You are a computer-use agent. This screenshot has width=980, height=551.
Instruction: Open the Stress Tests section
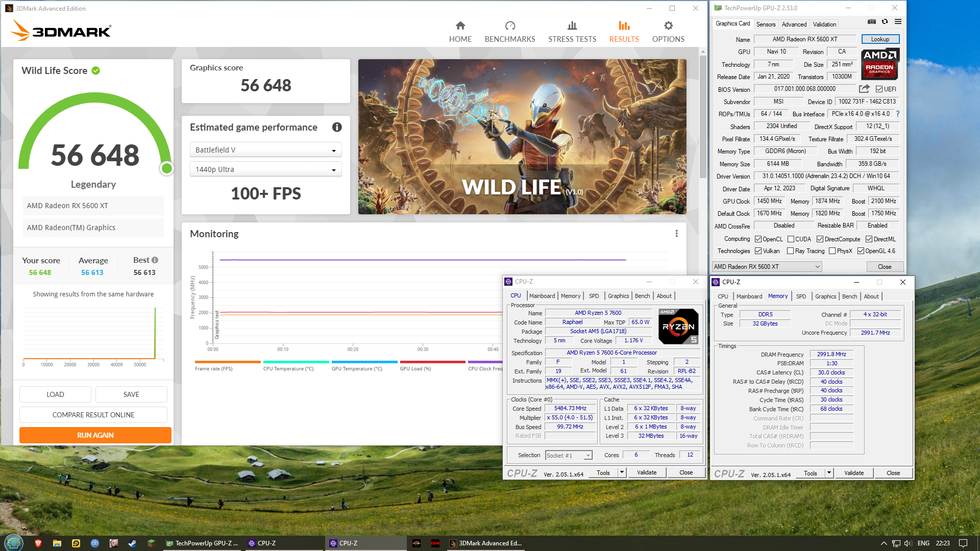[x=572, y=32]
